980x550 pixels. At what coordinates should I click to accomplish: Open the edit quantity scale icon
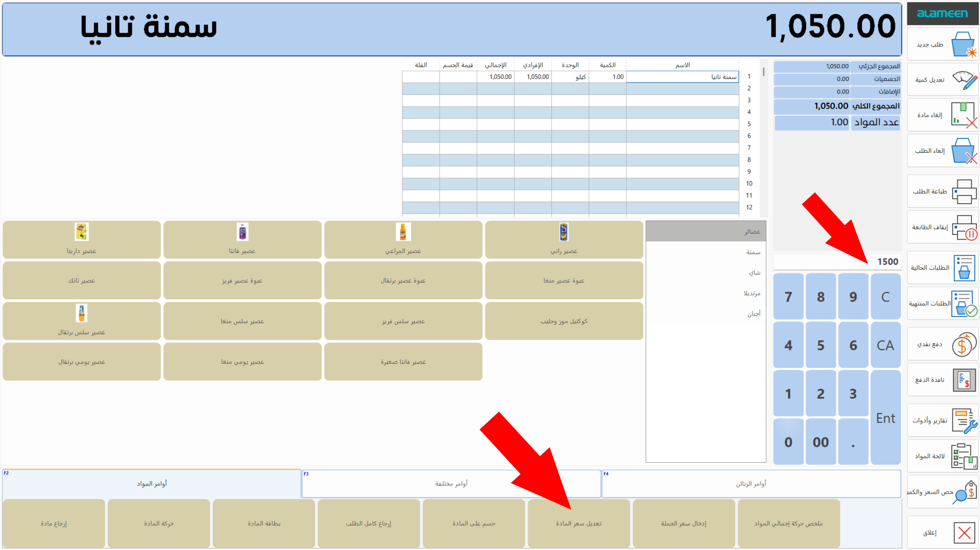pyautogui.click(x=964, y=80)
